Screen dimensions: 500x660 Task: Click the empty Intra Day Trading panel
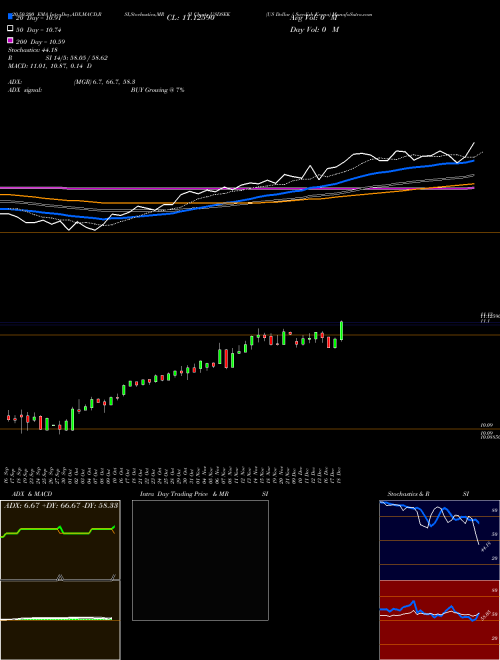(200, 560)
